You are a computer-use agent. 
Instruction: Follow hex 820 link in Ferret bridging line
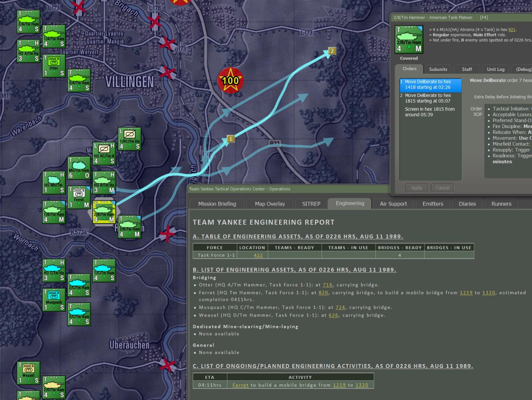[x=323, y=293]
